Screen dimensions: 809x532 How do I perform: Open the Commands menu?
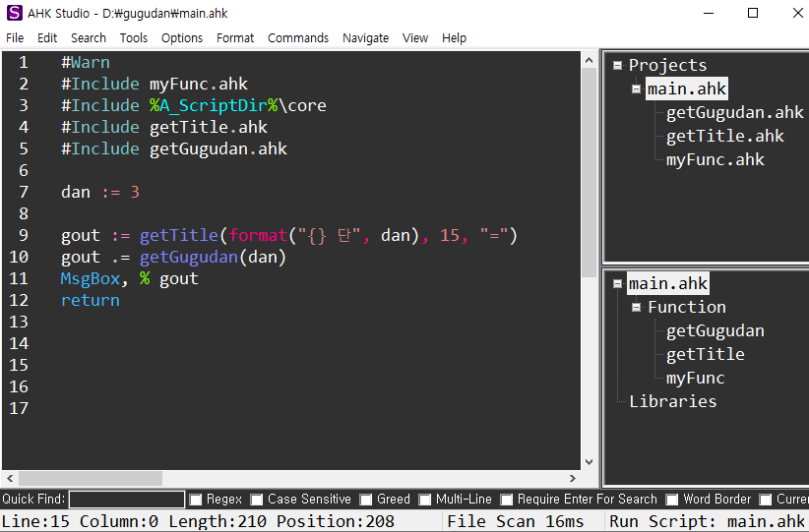tap(298, 38)
